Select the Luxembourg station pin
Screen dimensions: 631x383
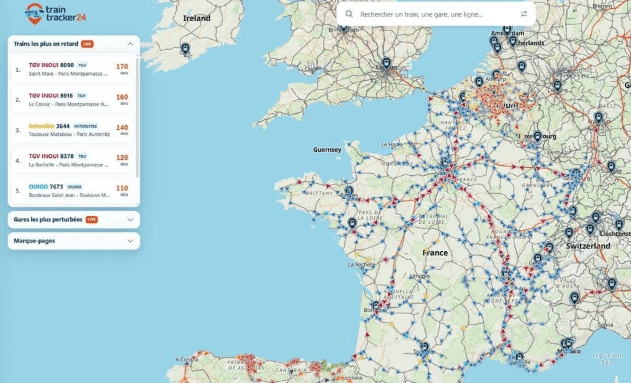pyautogui.click(x=538, y=137)
